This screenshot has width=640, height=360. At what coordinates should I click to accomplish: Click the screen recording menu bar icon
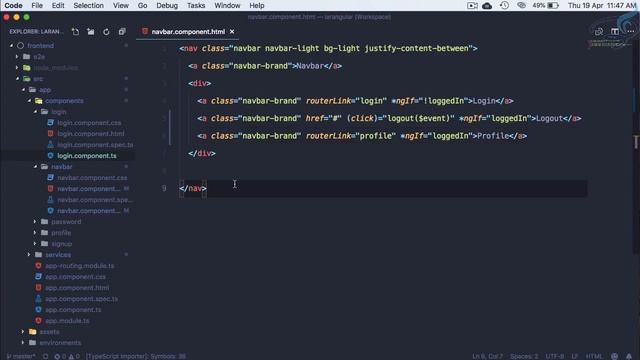[x=472, y=5]
